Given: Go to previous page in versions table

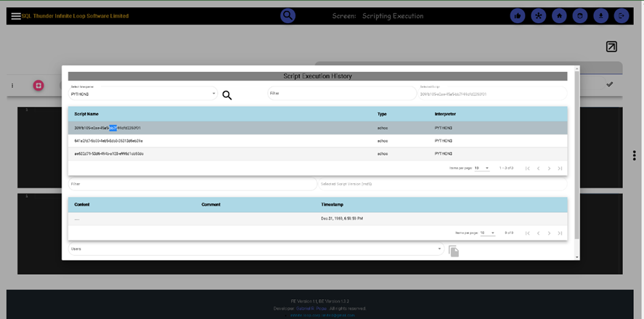Looking at the screenshot, I should click(539, 233).
